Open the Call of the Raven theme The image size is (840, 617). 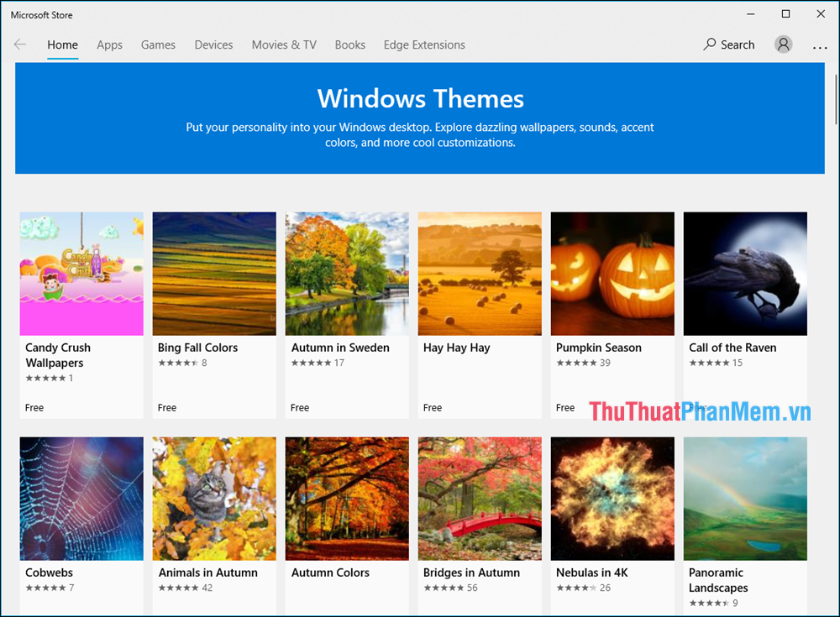tap(745, 274)
